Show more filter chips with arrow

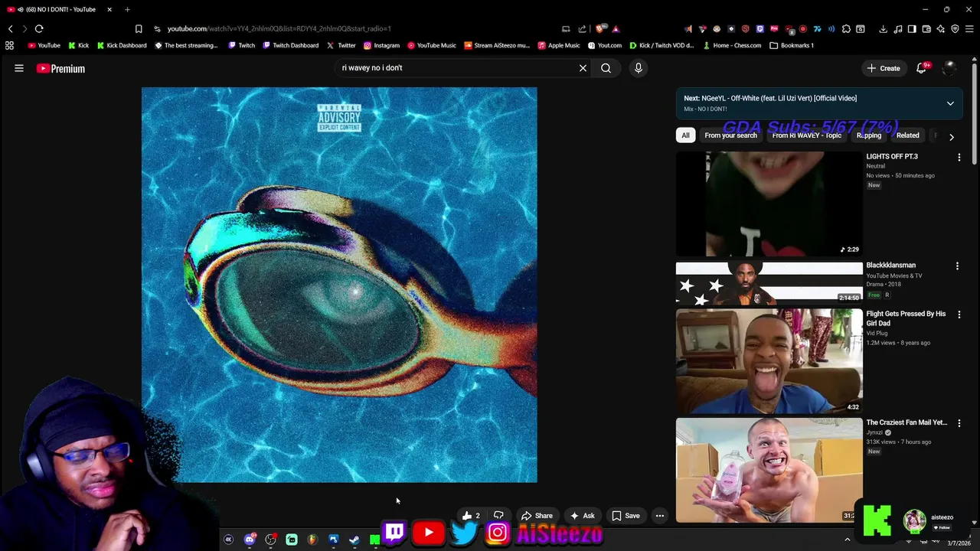(x=951, y=137)
